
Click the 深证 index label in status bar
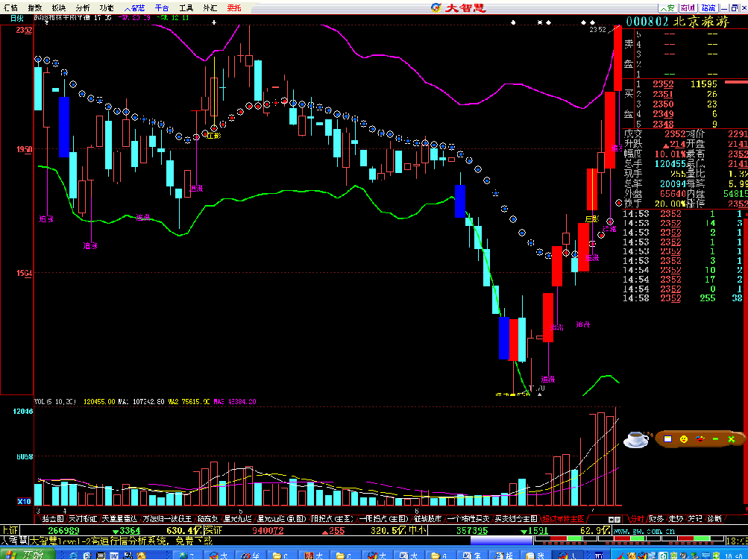tap(213, 530)
